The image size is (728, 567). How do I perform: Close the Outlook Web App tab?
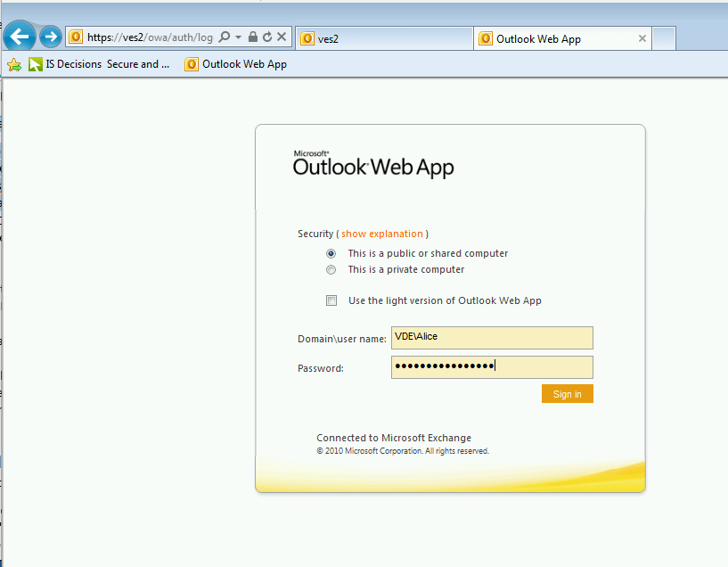(x=642, y=38)
